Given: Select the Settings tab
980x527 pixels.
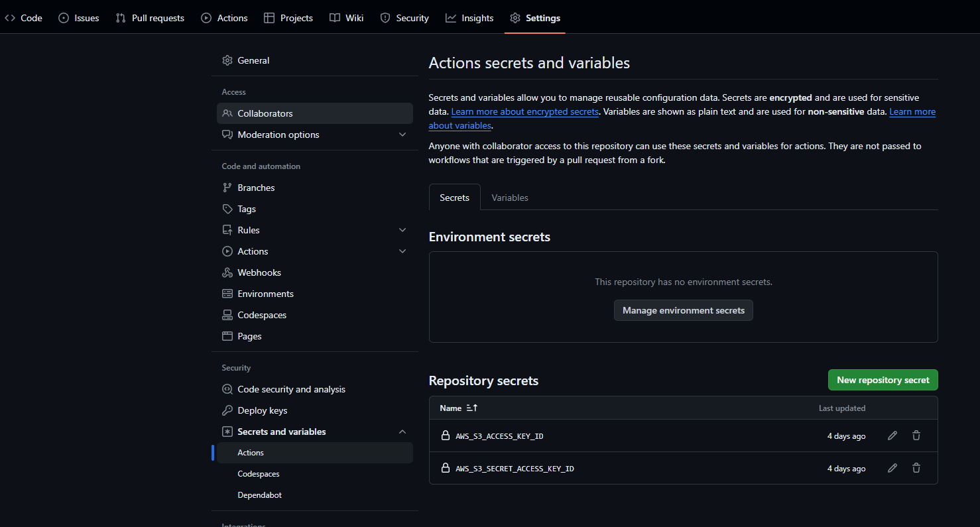Looking at the screenshot, I should click(x=535, y=18).
